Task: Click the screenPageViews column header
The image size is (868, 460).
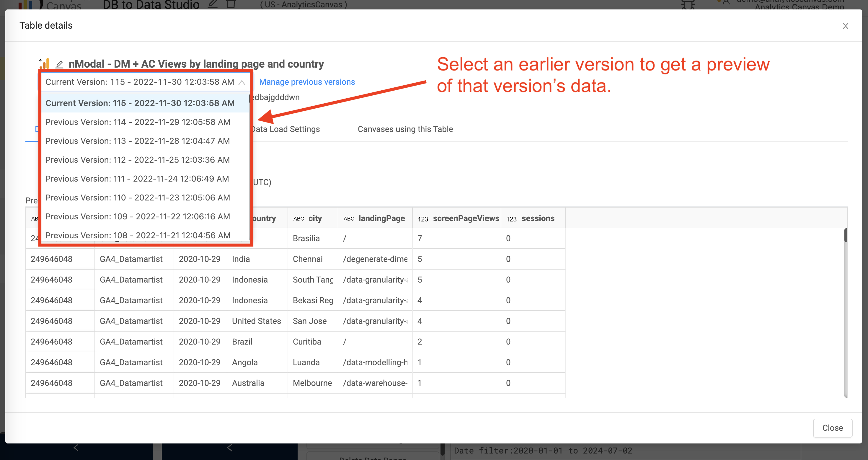Action: tap(456, 218)
